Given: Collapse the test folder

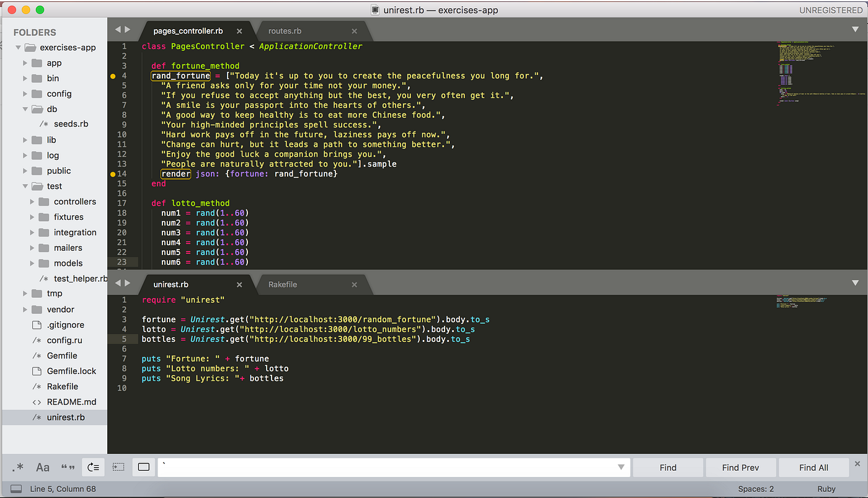Looking at the screenshot, I should pos(25,186).
